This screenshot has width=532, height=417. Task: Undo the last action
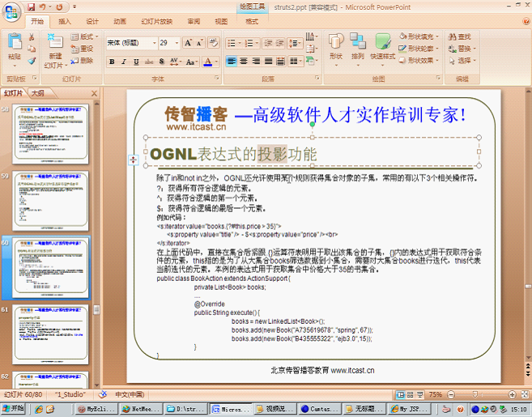(43, 6)
